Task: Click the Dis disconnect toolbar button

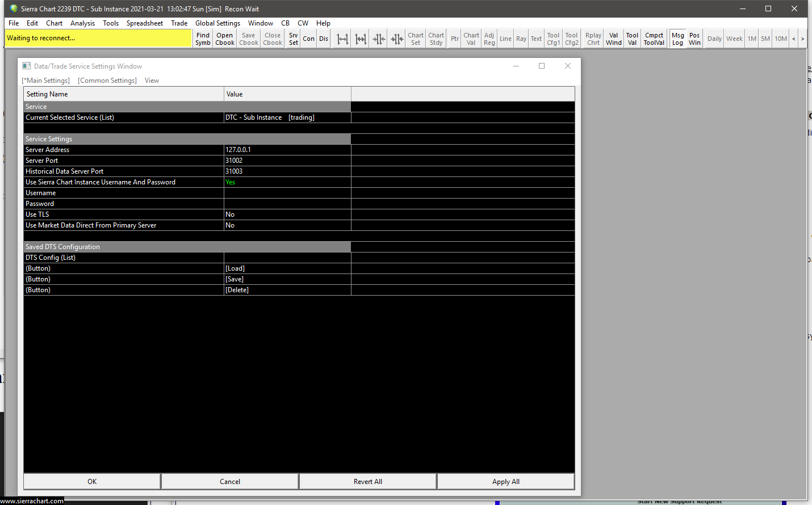Action: point(324,39)
